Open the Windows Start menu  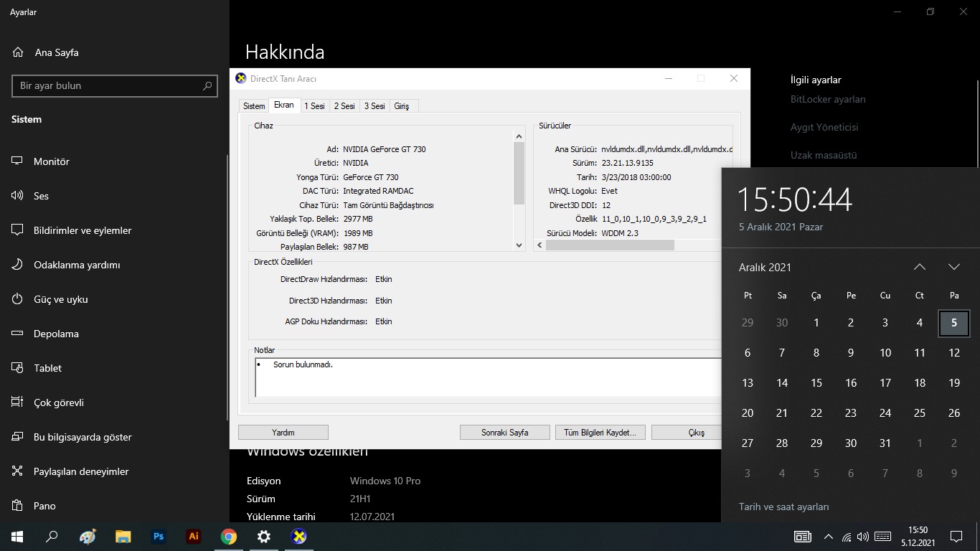pos(17,537)
